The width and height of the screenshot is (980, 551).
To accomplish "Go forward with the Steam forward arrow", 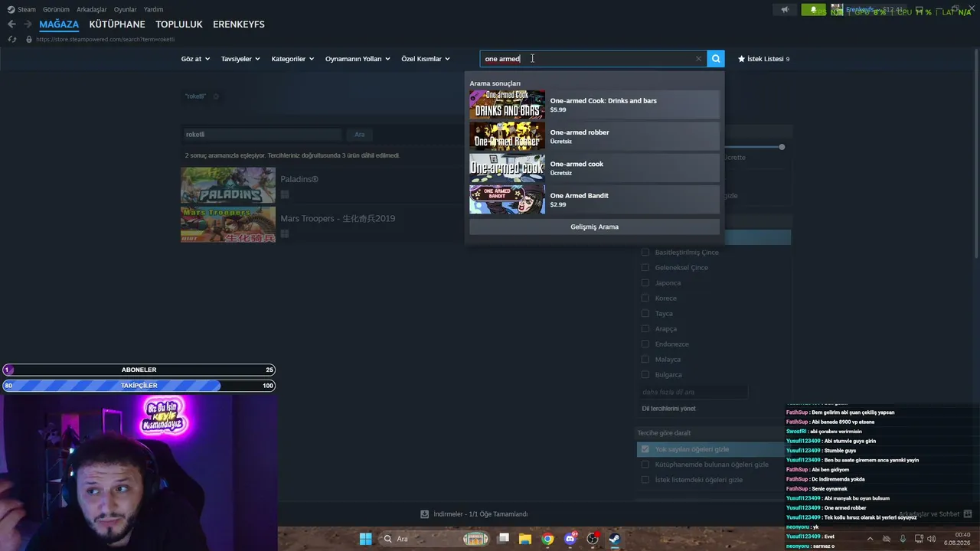I will tap(28, 24).
